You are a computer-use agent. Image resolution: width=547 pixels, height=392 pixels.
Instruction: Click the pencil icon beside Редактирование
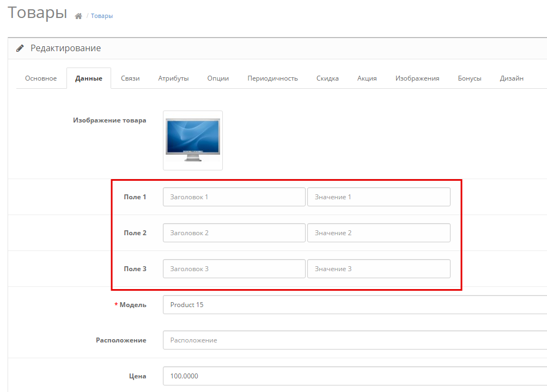pos(20,48)
